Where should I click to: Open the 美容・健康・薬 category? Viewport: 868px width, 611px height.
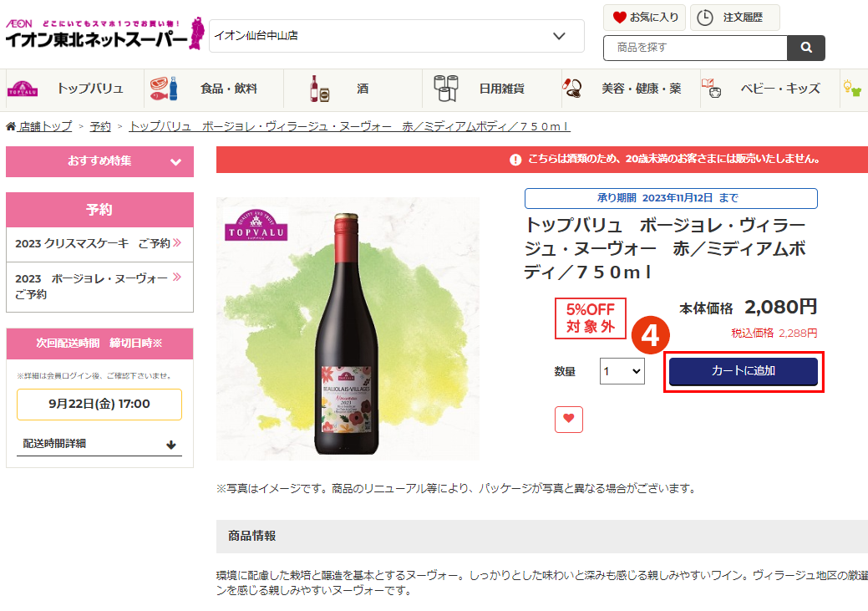point(631,89)
